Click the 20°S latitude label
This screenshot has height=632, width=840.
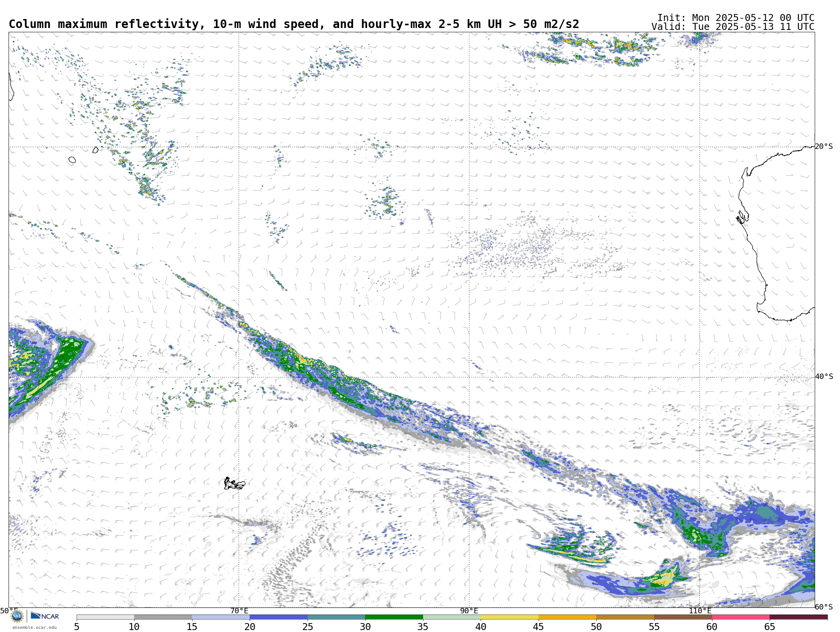[x=824, y=147]
